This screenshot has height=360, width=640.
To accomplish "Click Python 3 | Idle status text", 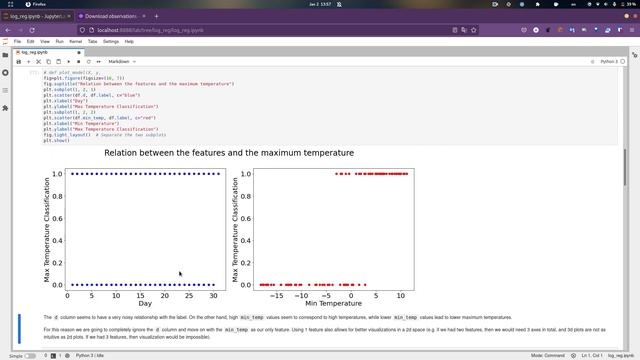I will (90, 356).
